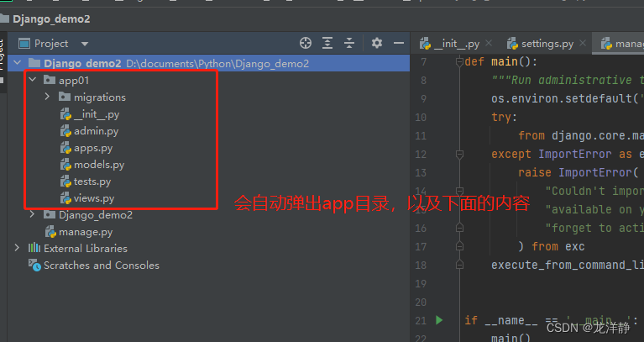The height and width of the screenshot is (342, 644).
Task: Click line number 11 in editor gutter
Action: [421, 135]
